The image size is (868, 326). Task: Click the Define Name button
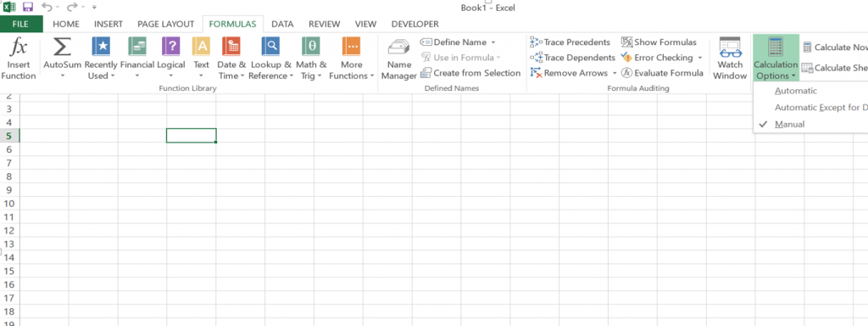tap(457, 42)
